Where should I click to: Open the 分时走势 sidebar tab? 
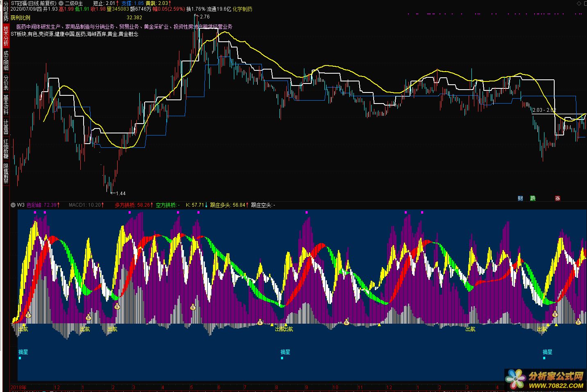pos(6,11)
